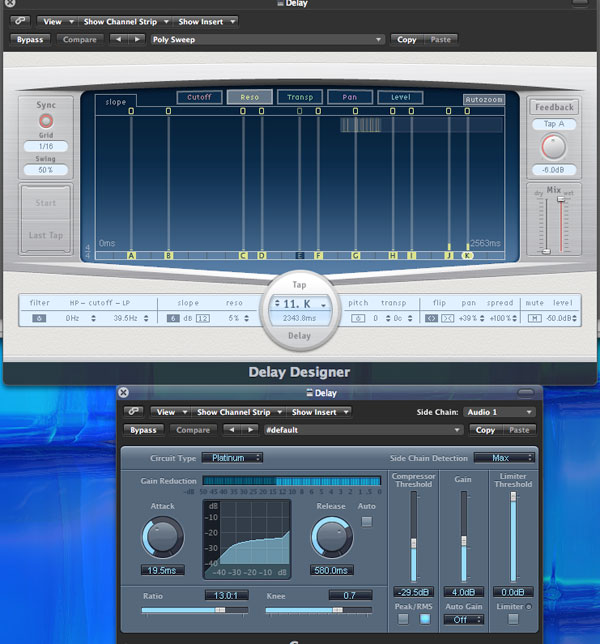Screen dimensions: 600x644
Task: Click the Feedback knob
Action: coord(554,147)
